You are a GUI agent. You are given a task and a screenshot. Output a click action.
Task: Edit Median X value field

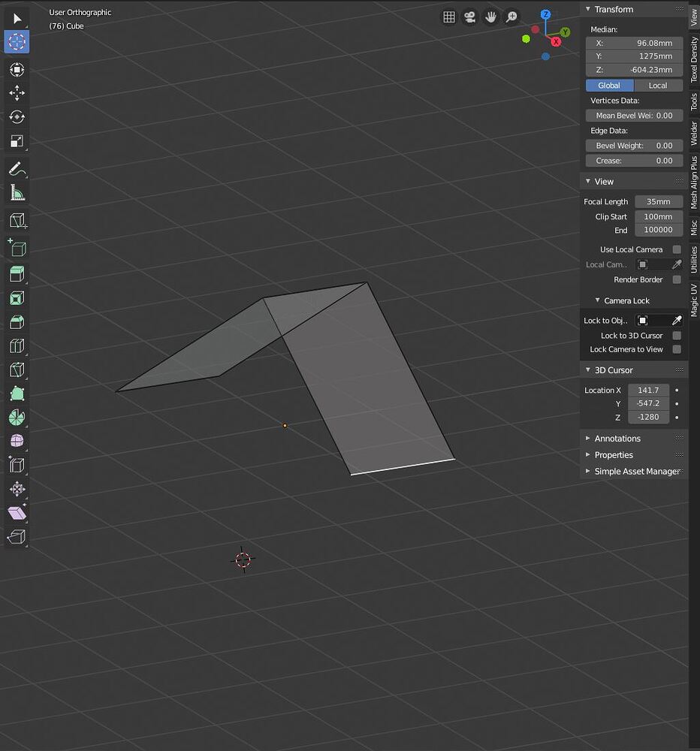tap(634, 43)
